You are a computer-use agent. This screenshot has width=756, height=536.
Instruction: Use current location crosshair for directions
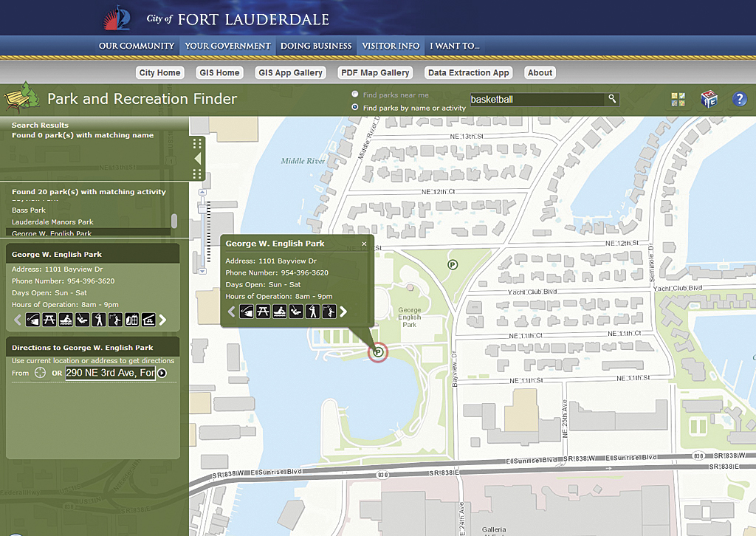pos(40,373)
